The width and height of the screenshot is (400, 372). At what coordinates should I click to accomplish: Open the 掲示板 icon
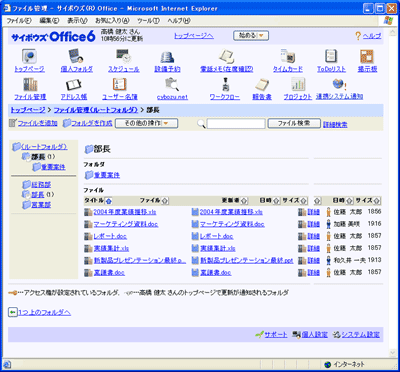coord(367,56)
